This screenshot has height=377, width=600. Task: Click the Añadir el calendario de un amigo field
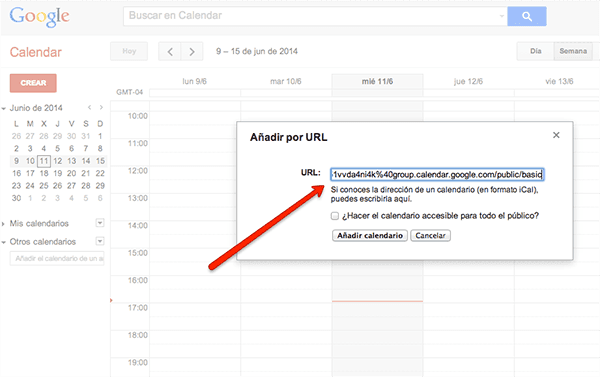pyautogui.click(x=57, y=258)
